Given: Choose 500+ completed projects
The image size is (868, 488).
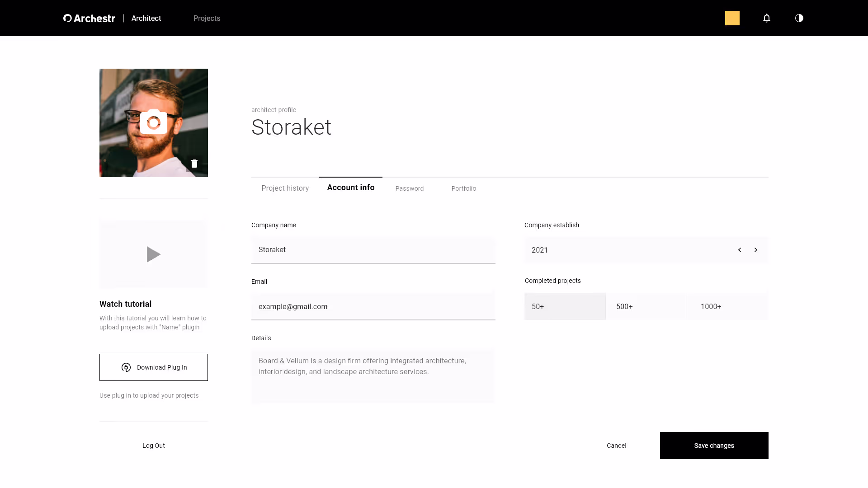Looking at the screenshot, I should [x=646, y=306].
